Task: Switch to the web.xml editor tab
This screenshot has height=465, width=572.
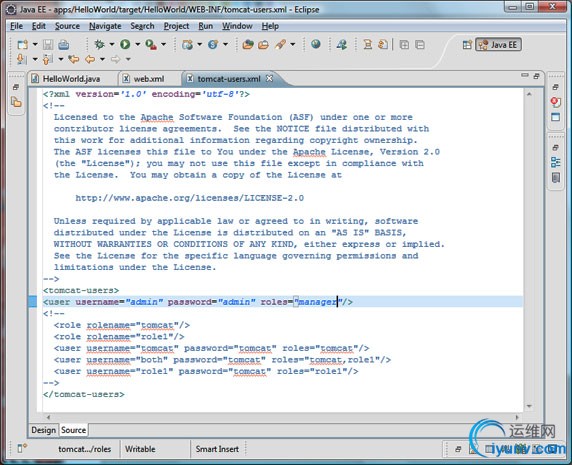Action: coord(149,79)
